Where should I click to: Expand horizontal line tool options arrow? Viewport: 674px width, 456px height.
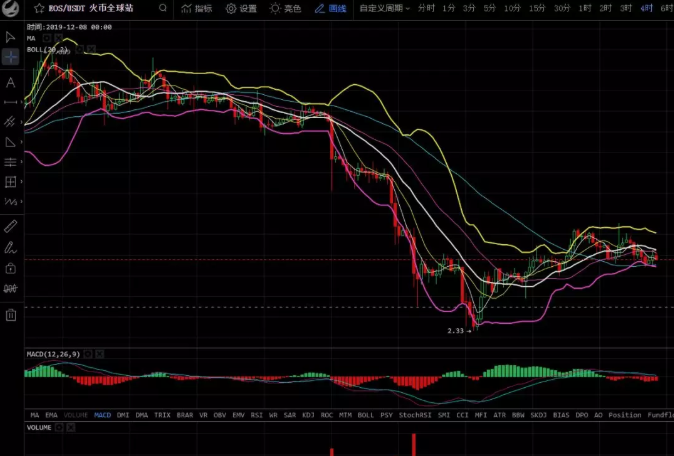[21, 102]
